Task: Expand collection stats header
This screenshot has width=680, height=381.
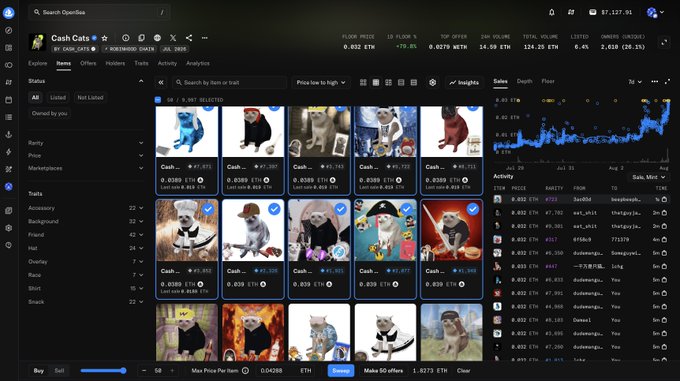Action: (664, 42)
